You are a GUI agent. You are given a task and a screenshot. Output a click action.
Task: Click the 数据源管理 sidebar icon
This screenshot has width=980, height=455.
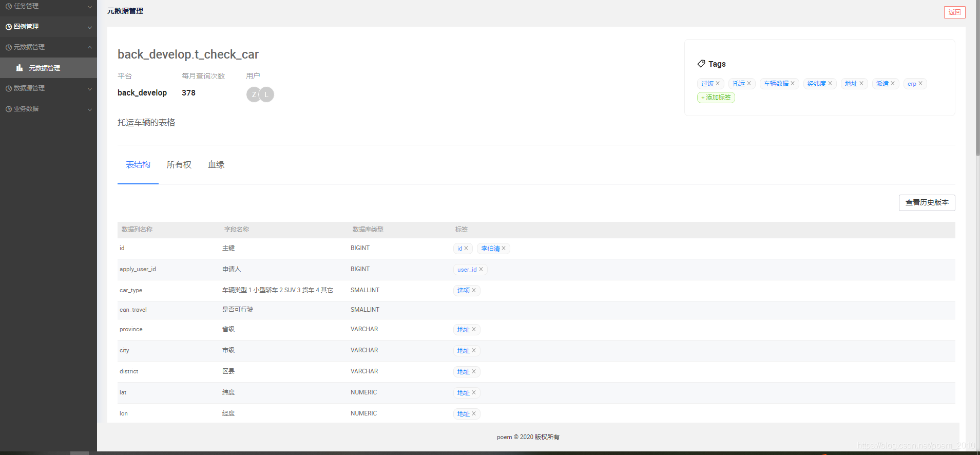click(x=9, y=88)
